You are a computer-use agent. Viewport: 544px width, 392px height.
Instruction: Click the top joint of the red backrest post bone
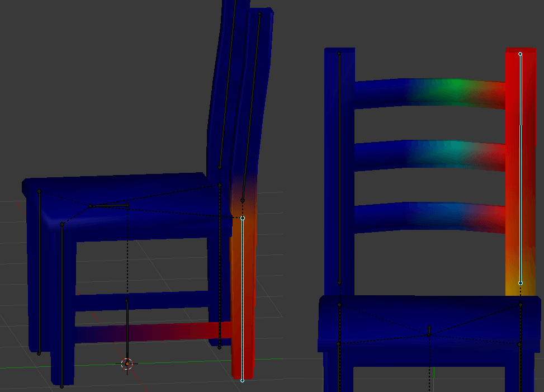(520, 54)
